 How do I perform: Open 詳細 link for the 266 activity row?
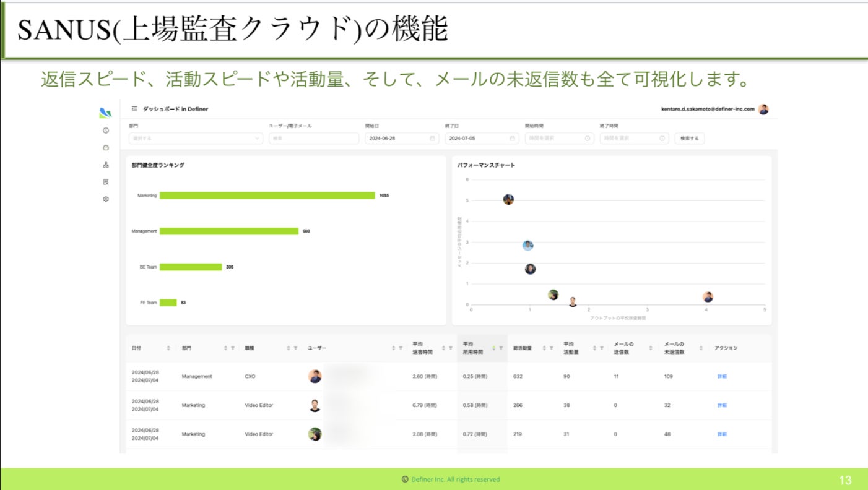722,405
